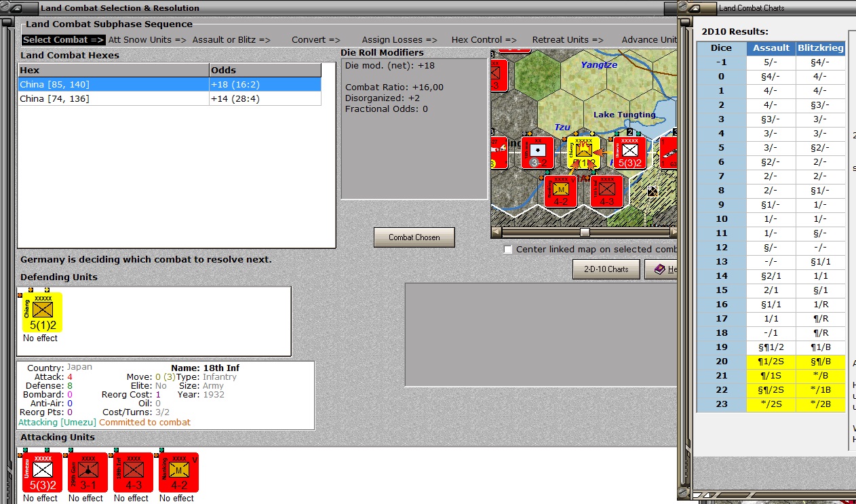Click the Lake Tungting label on the map

(625, 115)
